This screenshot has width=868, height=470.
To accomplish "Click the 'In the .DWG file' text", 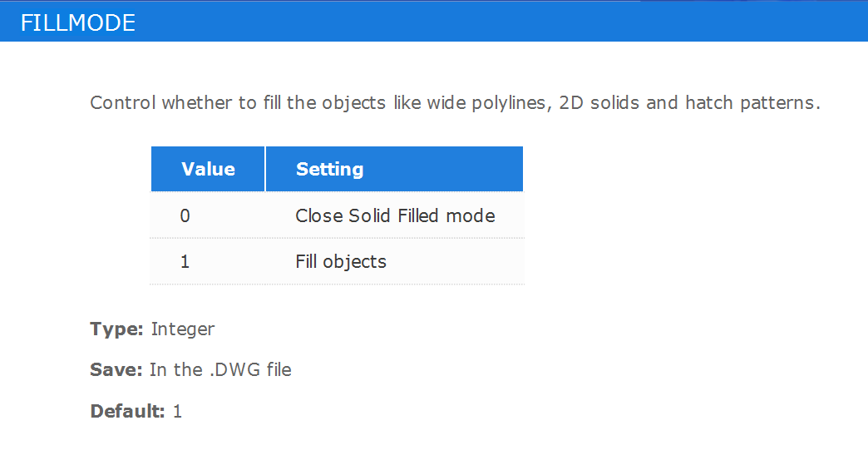I will point(220,369).
